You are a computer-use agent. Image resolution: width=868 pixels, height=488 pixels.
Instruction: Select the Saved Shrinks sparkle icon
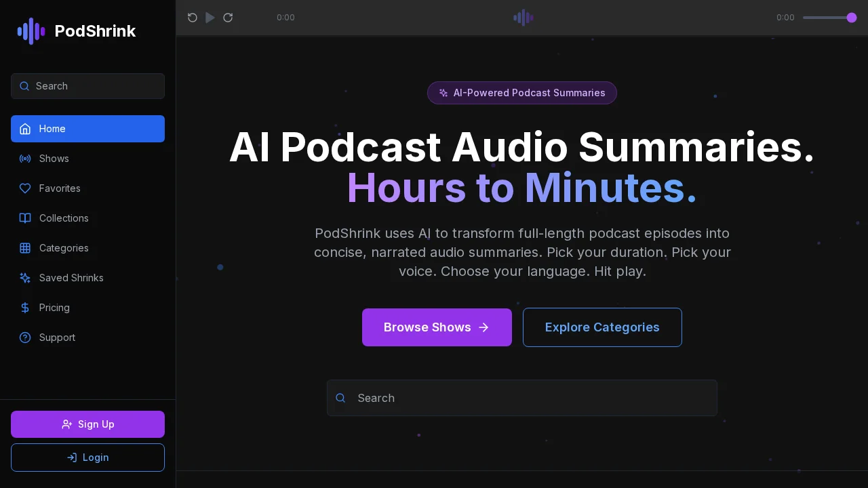[x=25, y=278]
